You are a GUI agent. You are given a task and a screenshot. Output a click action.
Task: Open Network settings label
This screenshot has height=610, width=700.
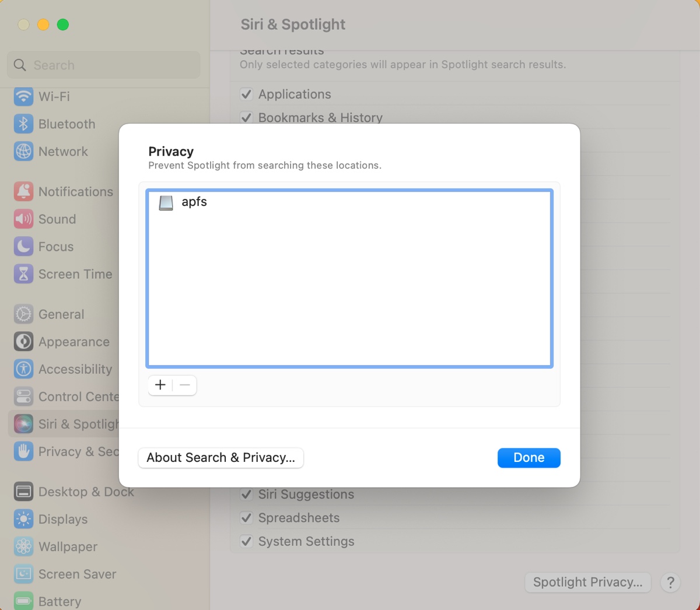coord(63,151)
